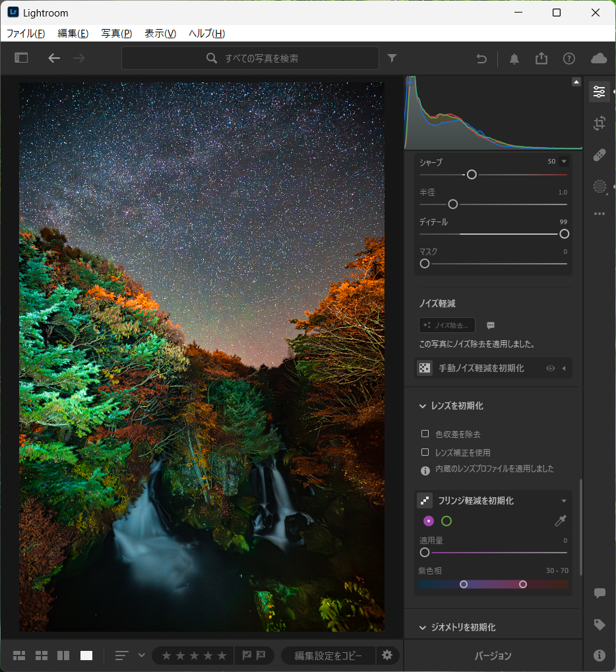This screenshot has width=616, height=672.
Task: Open the Keywords tag panel
Action: click(599, 624)
